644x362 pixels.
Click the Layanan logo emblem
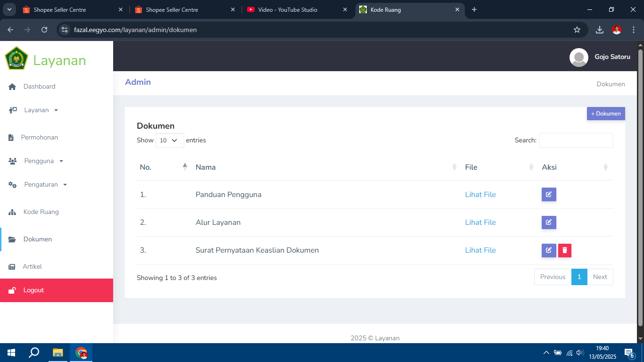click(x=17, y=58)
